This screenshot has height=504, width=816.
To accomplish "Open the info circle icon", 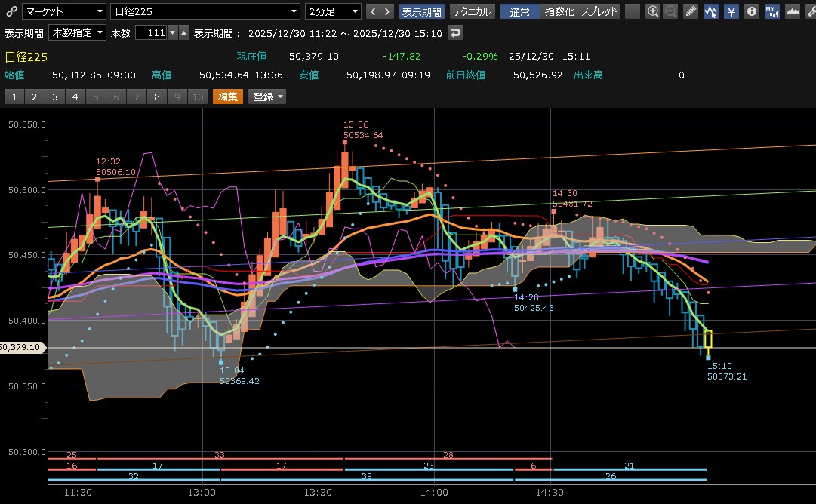I will coord(752,11).
